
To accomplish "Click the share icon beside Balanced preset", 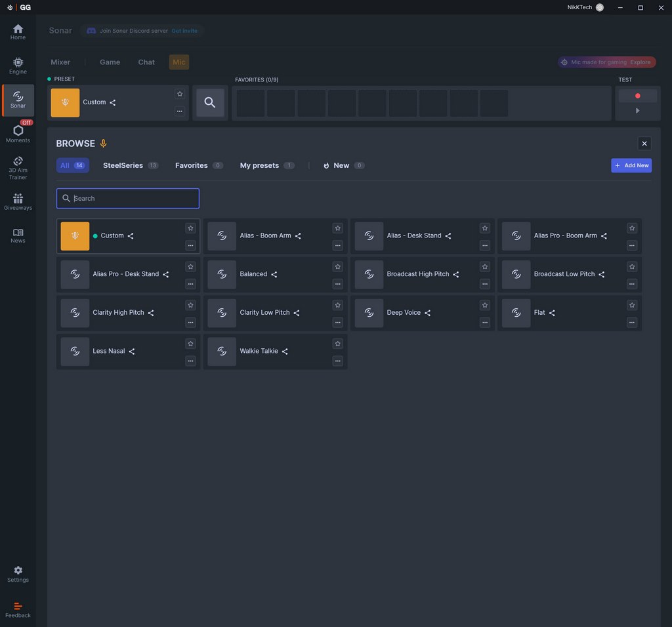I will (274, 274).
